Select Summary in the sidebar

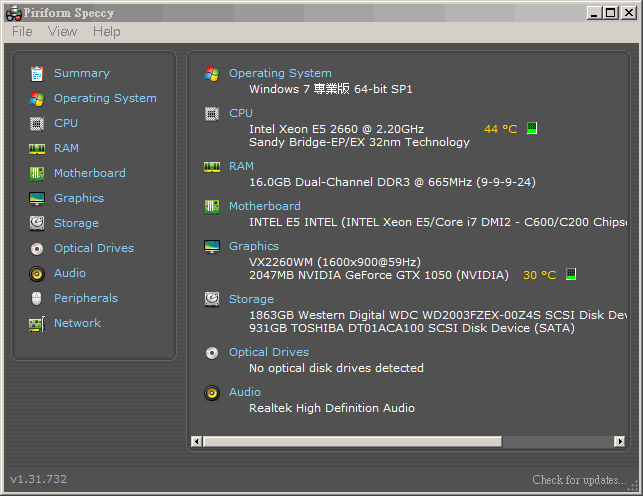click(x=82, y=73)
